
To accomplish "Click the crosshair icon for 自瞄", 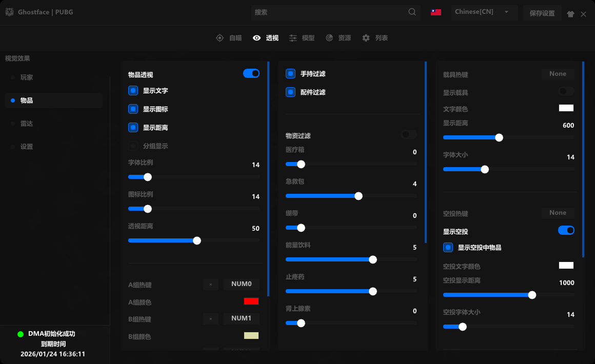I will click(x=220, y=38).
